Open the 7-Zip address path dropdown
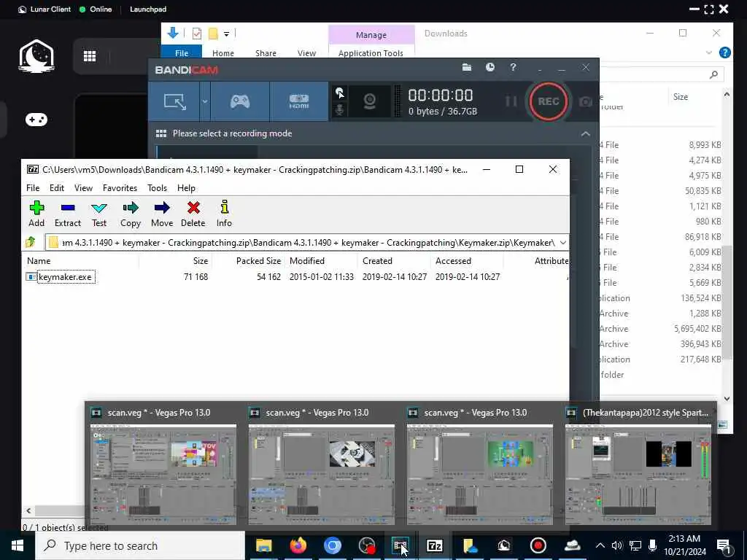Screen dimensions: 747x560 (x=562, y=243)
